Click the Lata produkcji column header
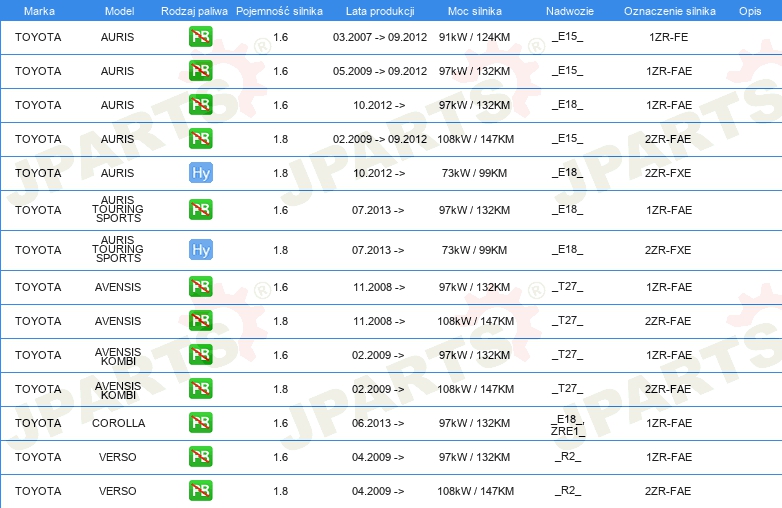Viewport: 782px width, 508px height. [x=380, y=11]
